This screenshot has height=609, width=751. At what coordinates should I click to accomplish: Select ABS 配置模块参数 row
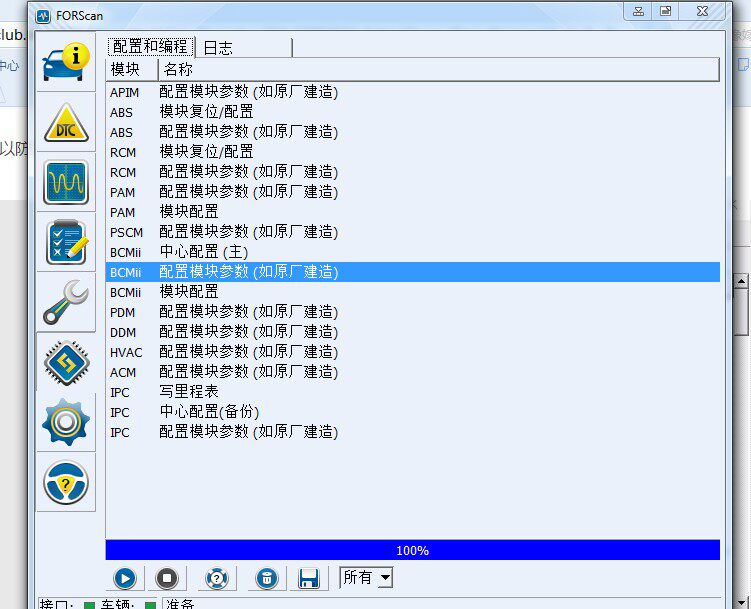point(412,132)
